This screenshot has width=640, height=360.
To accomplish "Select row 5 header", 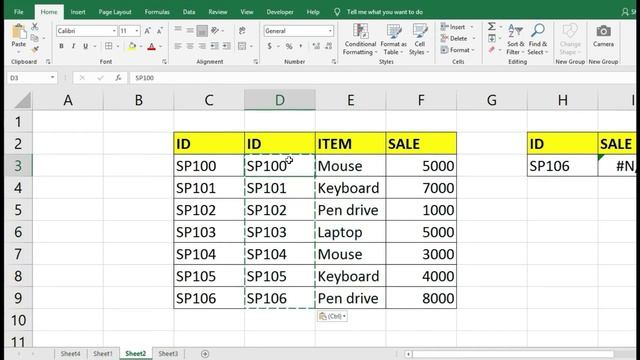I will coord(18,210).
